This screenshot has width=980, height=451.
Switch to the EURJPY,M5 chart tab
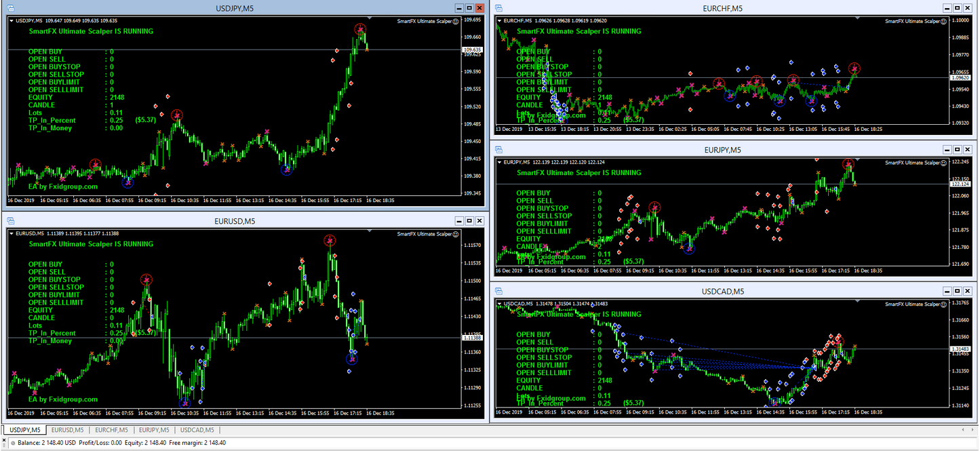click(x=154, y=429)
